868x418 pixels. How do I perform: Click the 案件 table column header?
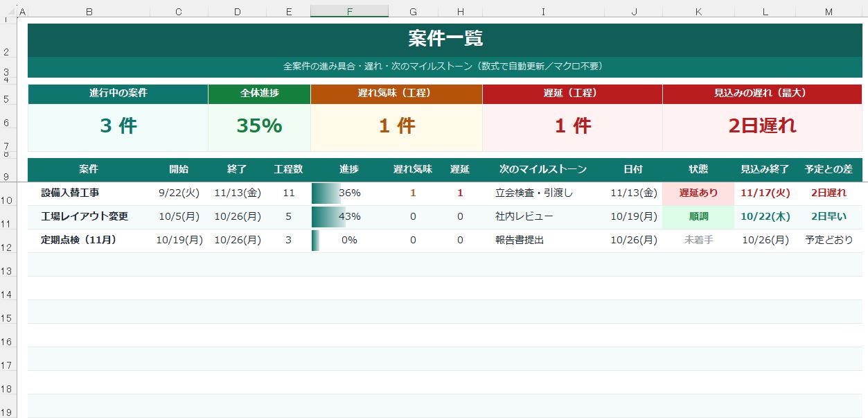[x=89, y=170]
